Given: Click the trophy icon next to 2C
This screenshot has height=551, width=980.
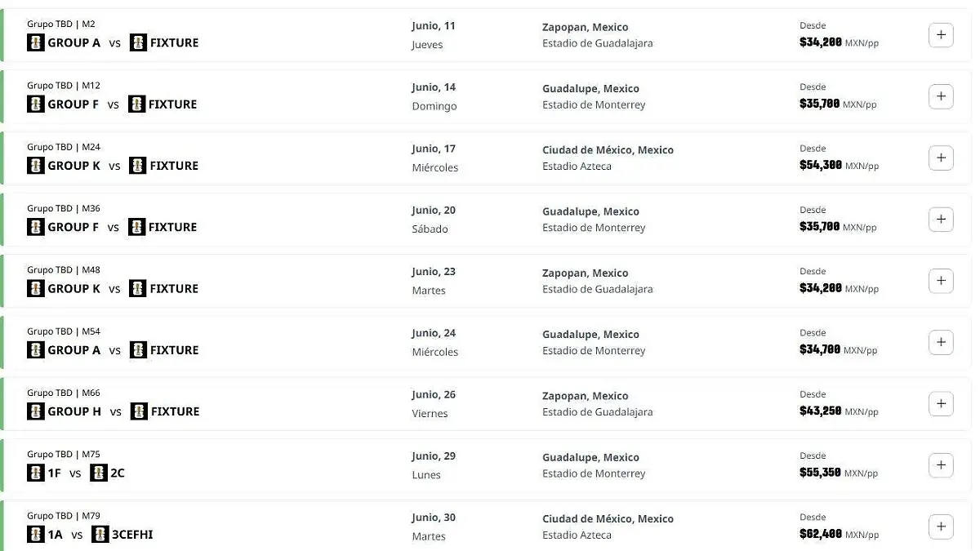Looking at the screenshot, I should [x=99, y=473].
